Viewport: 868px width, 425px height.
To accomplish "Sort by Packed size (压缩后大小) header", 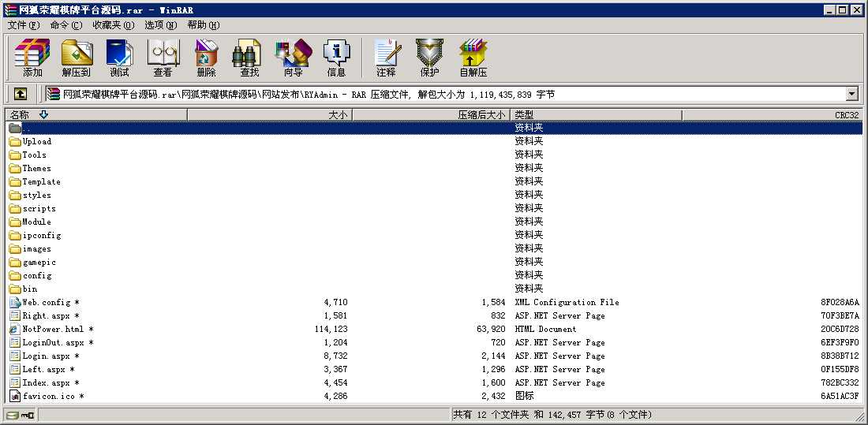I will 431,114.
